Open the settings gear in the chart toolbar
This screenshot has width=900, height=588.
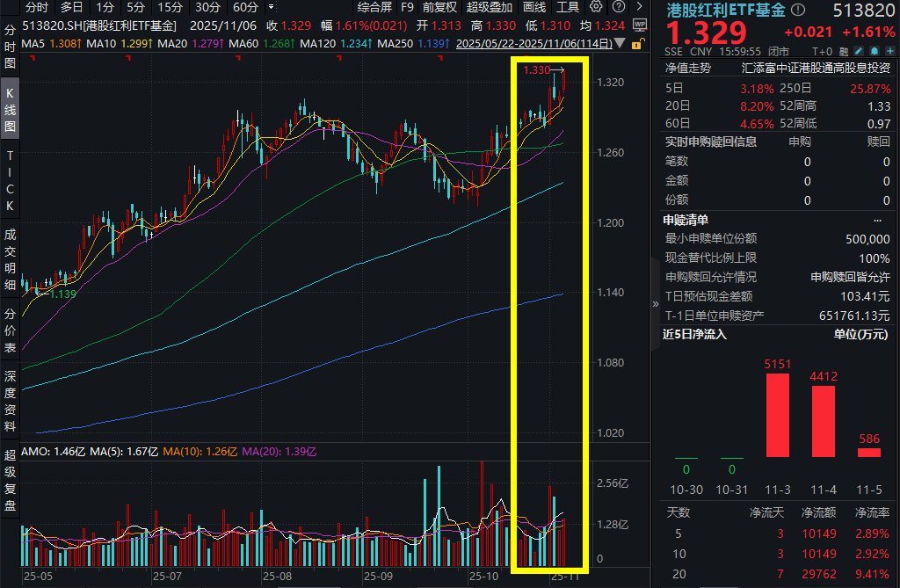596,7
